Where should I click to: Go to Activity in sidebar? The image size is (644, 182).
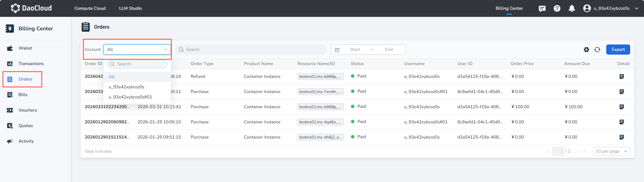(26, 141)
